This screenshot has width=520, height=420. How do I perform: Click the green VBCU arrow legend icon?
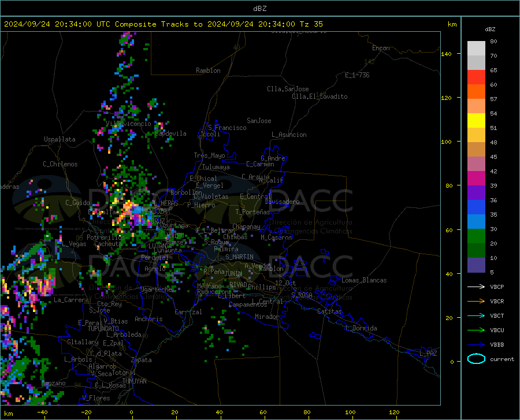(x=476, y=330)
